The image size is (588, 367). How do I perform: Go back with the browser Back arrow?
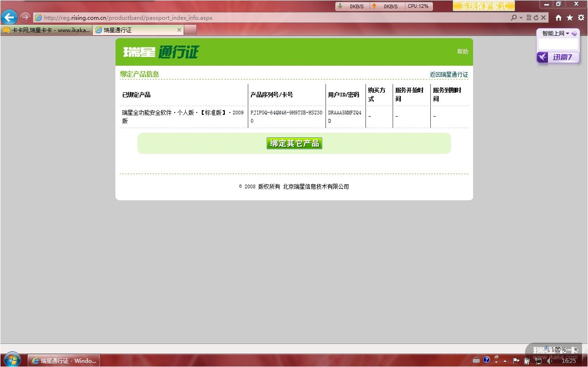(x=9, y=17)
